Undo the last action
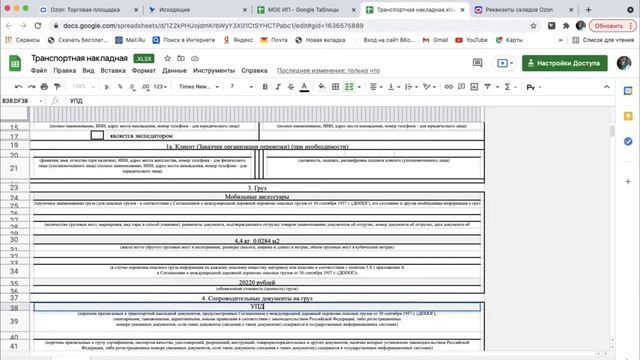 (18, 87)
